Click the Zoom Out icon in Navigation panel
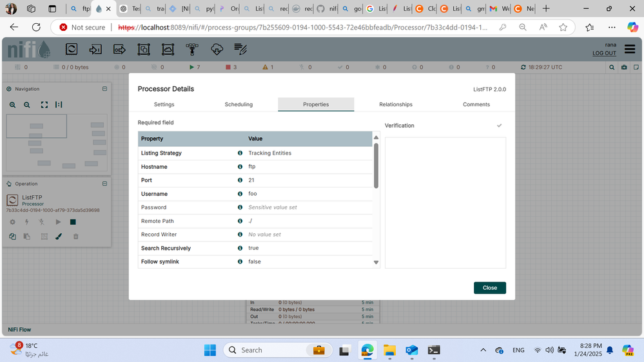This screenshot has width=644, height=362. click(x=26, y=104)
